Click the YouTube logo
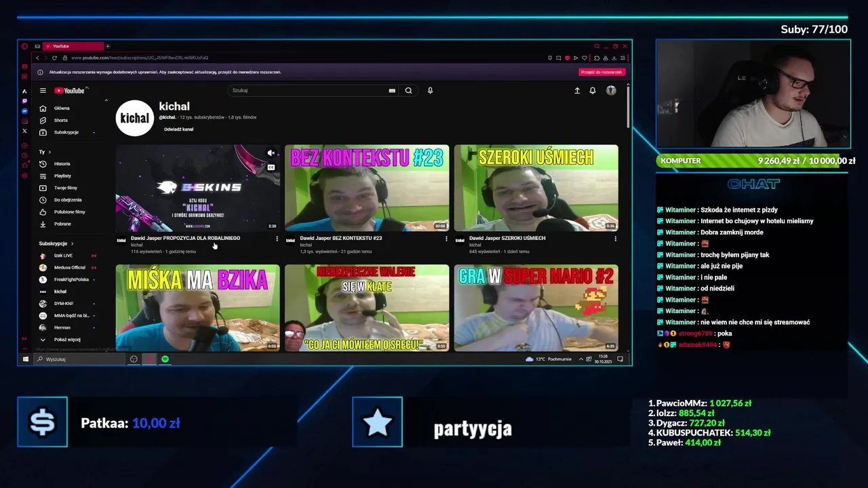The height and width of the screenshot is (488, 868). click(70, 91)
